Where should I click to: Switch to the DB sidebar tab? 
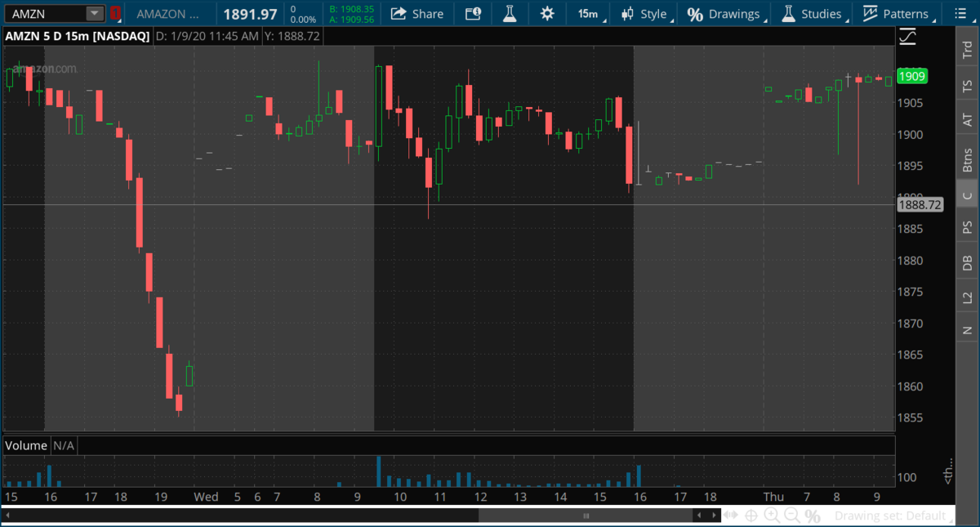(x=968, y=261)
